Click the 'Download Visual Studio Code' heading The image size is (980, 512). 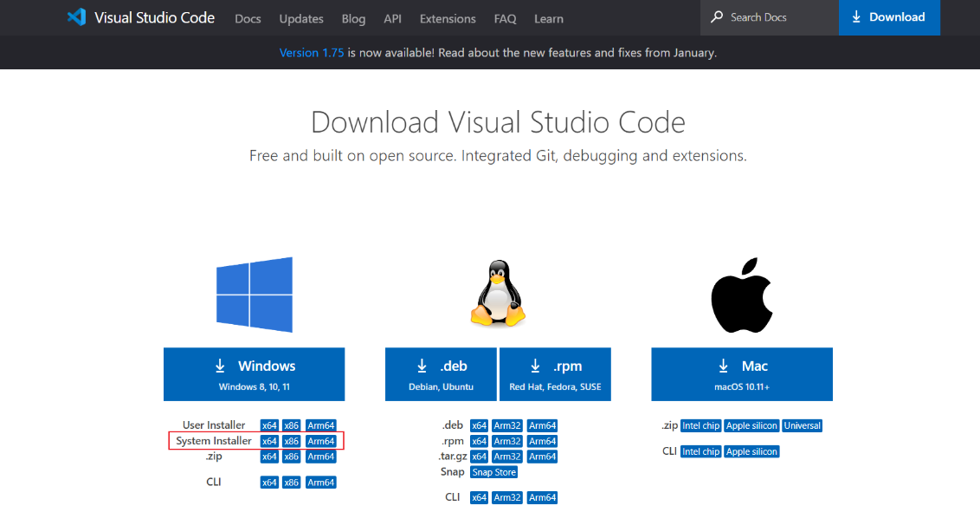coord(498,122)
